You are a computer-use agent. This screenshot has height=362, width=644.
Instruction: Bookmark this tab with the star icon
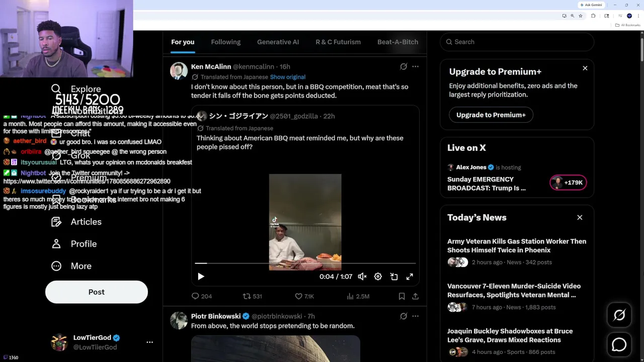pos(580,16)
